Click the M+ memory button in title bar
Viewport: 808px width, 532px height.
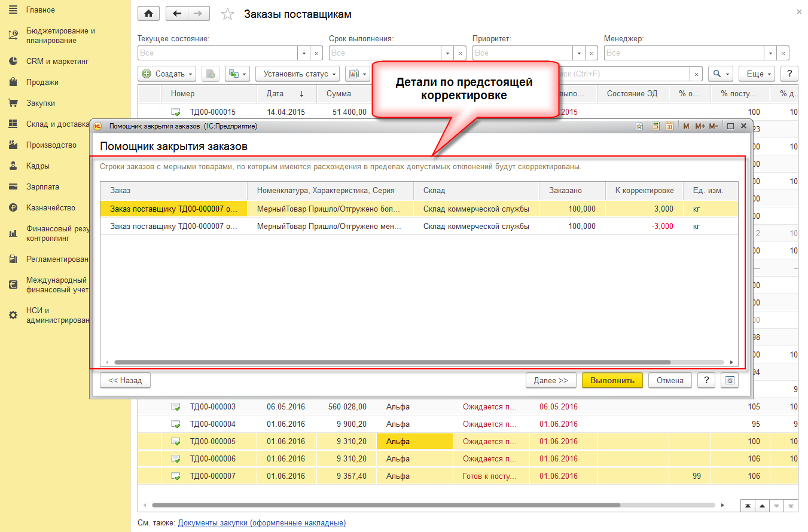pos(700,126)
